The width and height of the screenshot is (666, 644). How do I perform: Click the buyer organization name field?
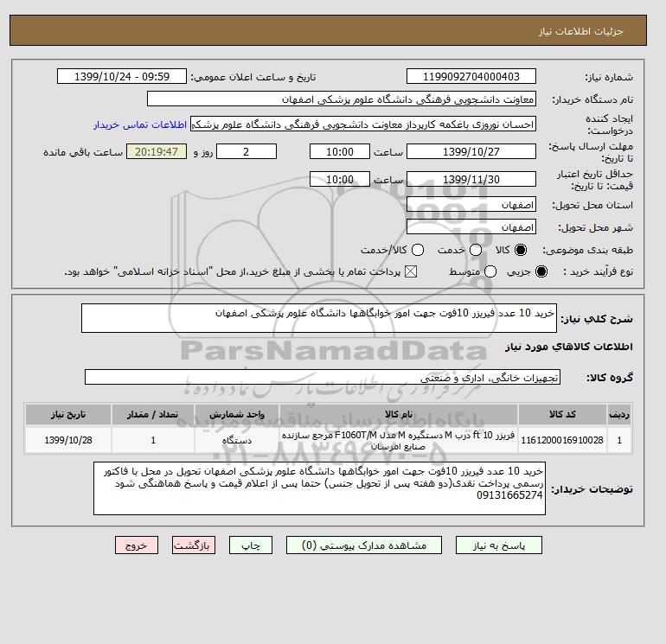click(342, 99)
